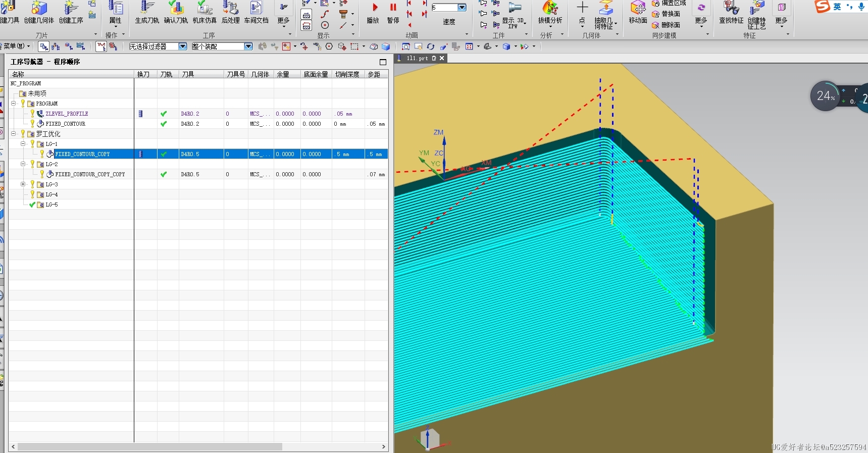Click the navigator horizontal scrollbar
Viewport: 868px width, 453px height.
click(149, 447)
